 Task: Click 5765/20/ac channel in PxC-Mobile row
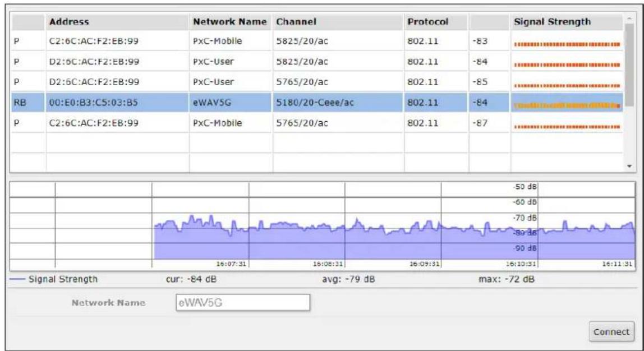(x=302, y=123)
